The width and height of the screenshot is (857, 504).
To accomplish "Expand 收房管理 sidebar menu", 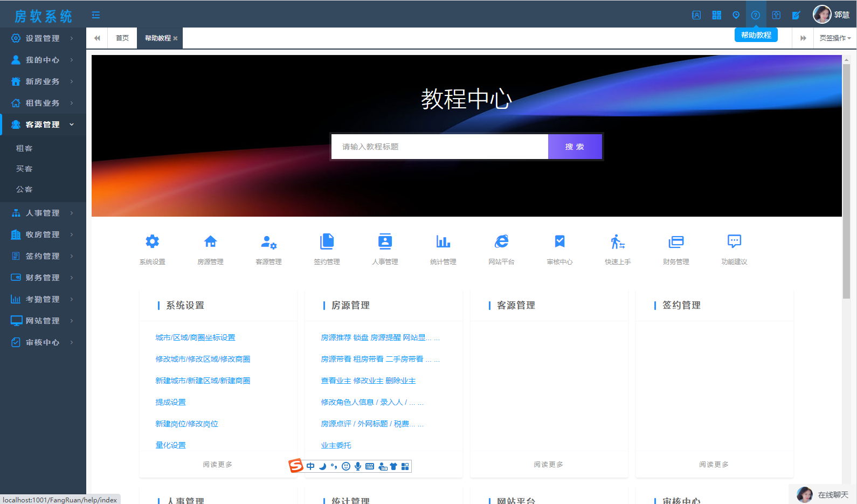I will (x=43, y=234).
